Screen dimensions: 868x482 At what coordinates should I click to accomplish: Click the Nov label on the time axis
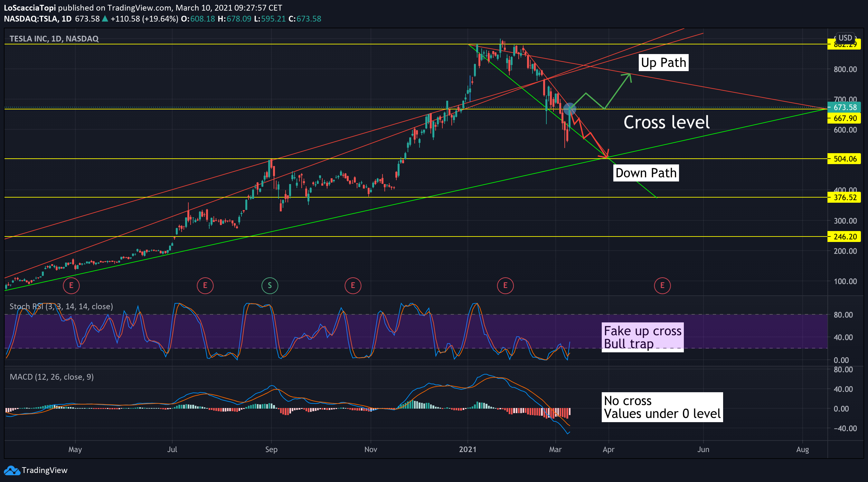click(371, 450)
